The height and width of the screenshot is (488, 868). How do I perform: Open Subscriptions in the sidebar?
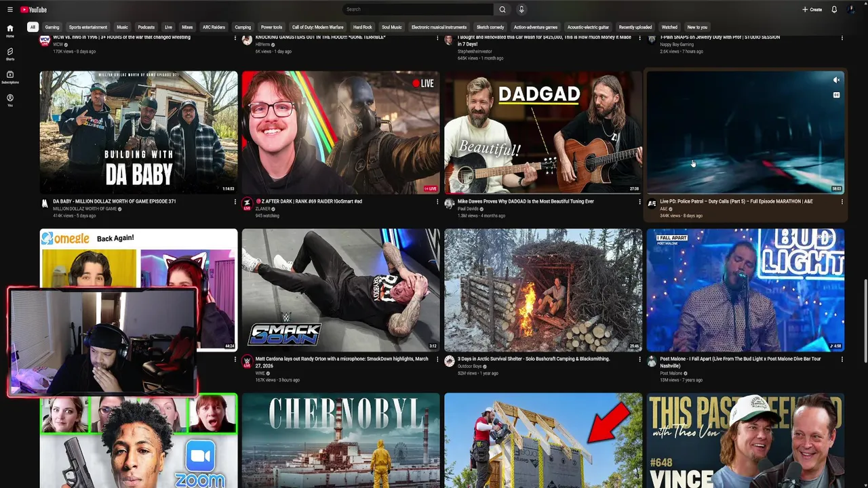(x=10, y=77)
